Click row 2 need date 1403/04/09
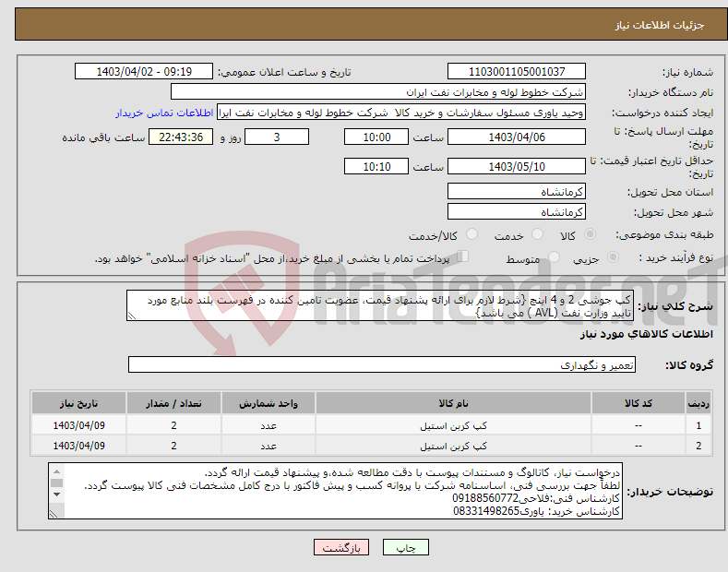The height and width of the screenshot is (572, 728). pyautogui.click(x=79, y=446)
